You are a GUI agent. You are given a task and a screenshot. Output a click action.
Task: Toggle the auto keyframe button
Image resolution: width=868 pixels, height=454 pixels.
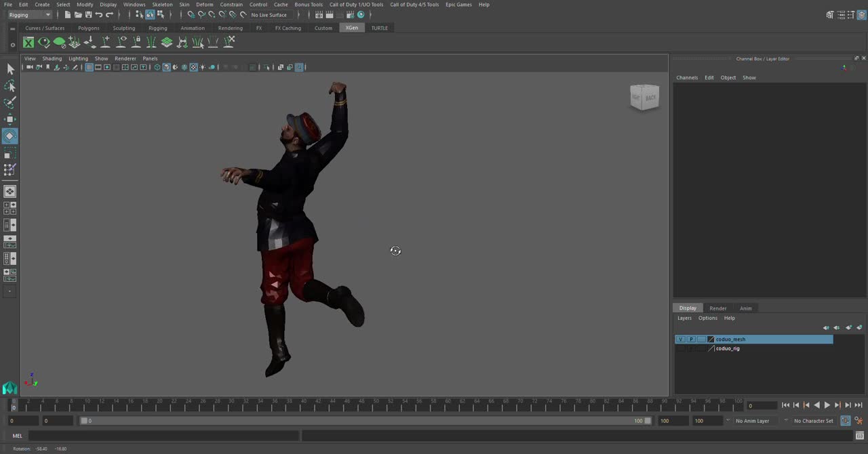(x=846, y=421)
